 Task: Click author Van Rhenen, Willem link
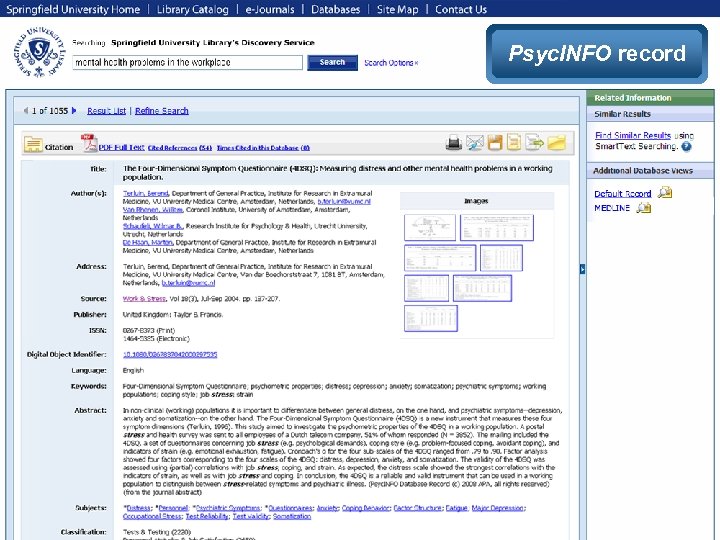coord(152,209)
